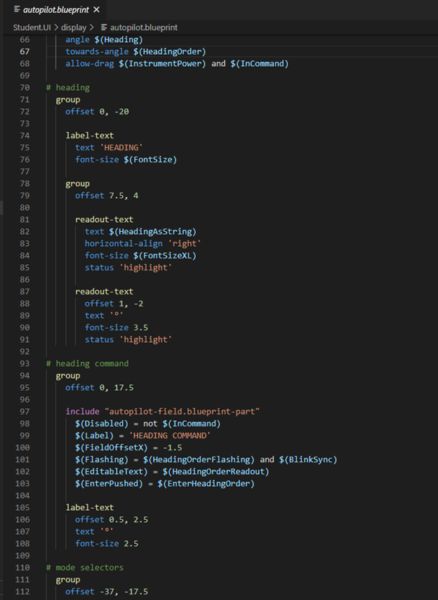This screenshot has height=600, width=438.
Task: Click the breadcrumb file icon before autopilot.blueprint
Action: point(104,28)
